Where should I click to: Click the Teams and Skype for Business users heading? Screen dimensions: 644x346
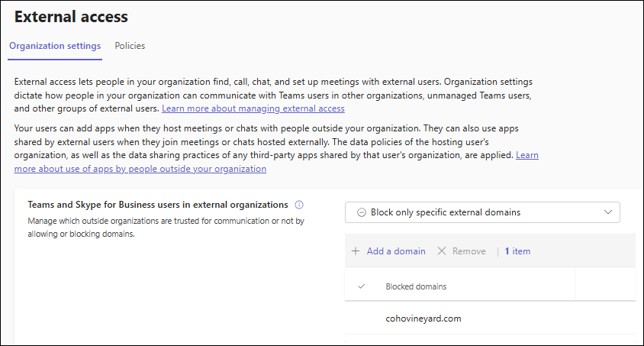(x=158, y=205)
